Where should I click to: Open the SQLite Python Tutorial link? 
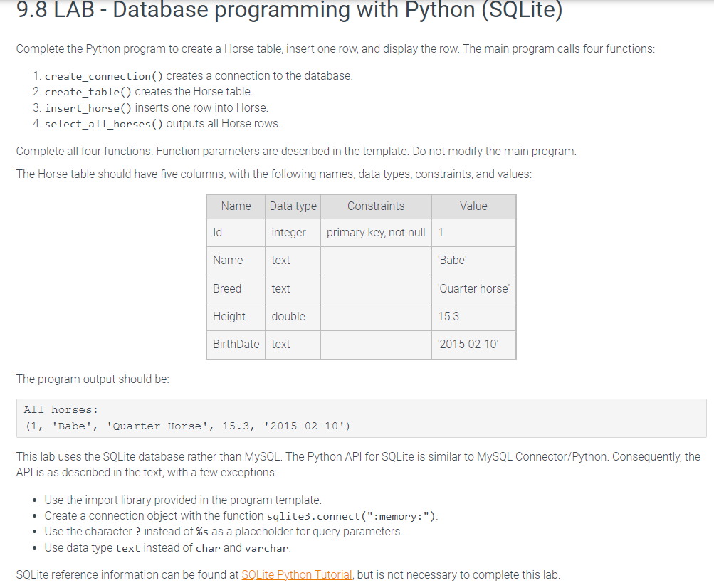pyautogui.click(x=296, y=574)
